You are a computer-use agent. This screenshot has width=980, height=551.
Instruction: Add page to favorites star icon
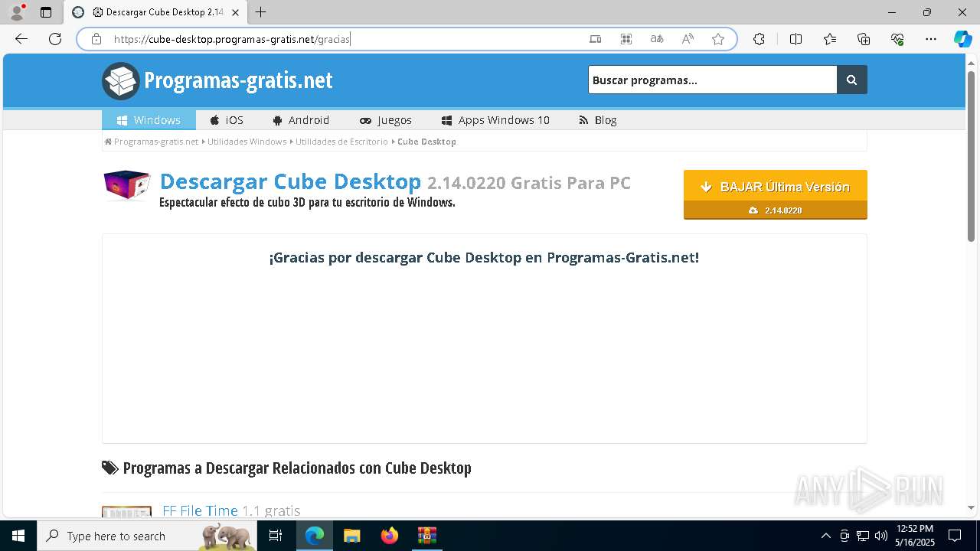tap(718, 39)
